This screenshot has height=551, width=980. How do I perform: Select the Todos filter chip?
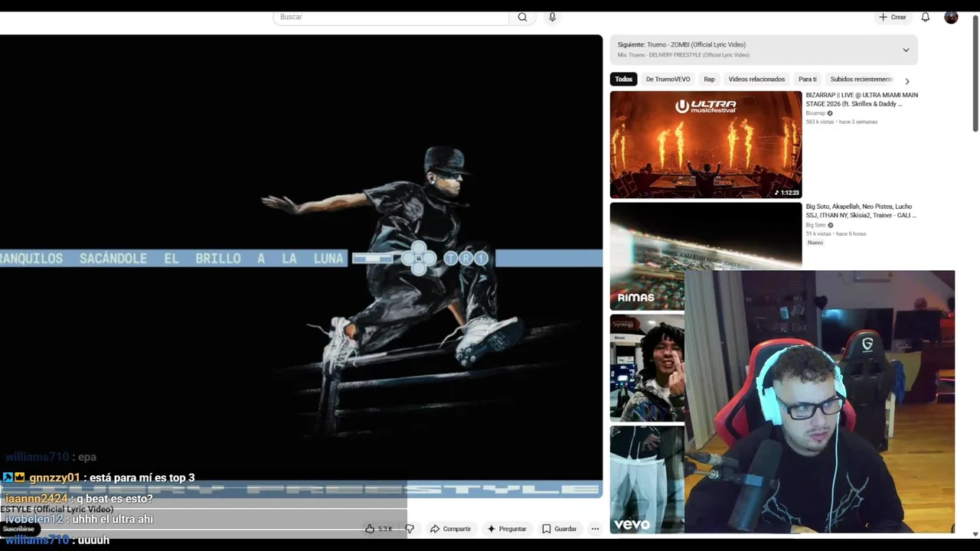(x=623, y=79)
